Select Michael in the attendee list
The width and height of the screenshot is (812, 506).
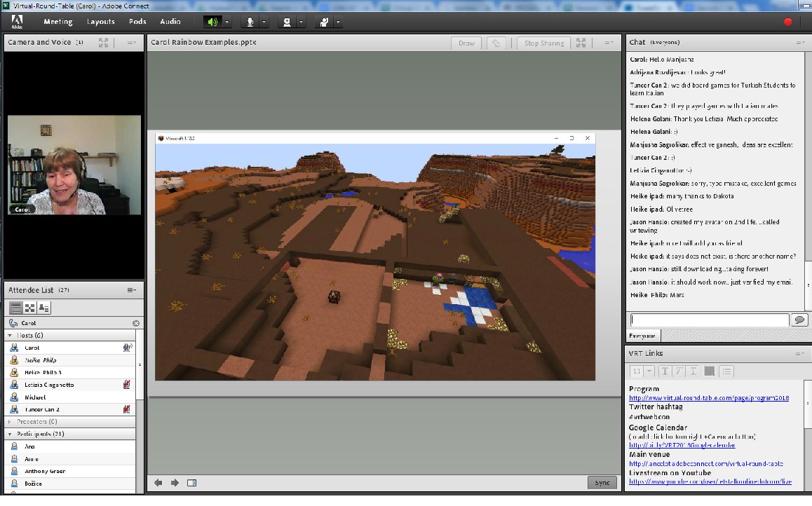[x=70, y=397]
